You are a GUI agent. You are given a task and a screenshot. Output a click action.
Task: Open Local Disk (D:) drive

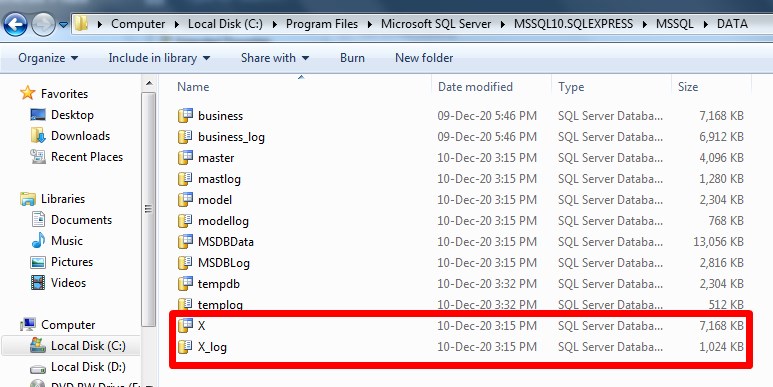point(77,367)
